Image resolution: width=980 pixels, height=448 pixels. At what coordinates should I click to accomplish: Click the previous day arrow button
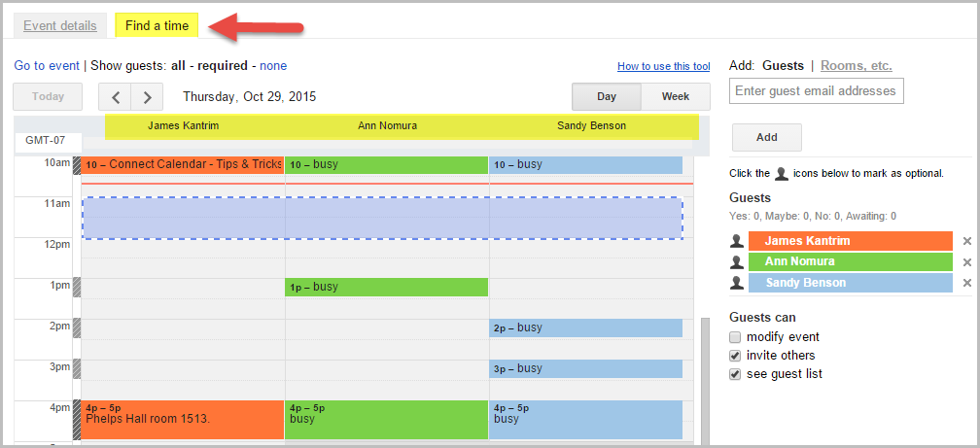[x=116, y=97]
